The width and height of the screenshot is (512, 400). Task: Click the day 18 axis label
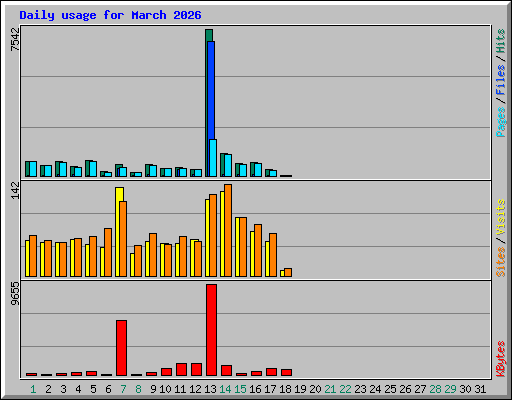[285, 389]
